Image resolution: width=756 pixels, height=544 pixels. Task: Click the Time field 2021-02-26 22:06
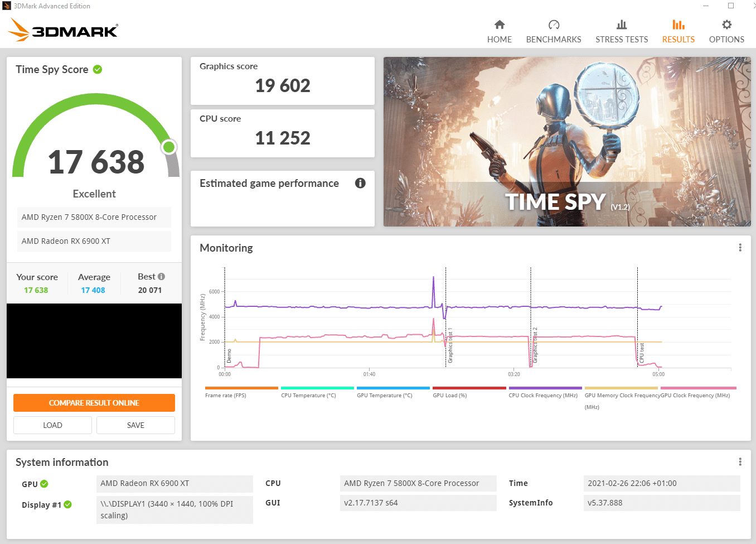point(662,483)
